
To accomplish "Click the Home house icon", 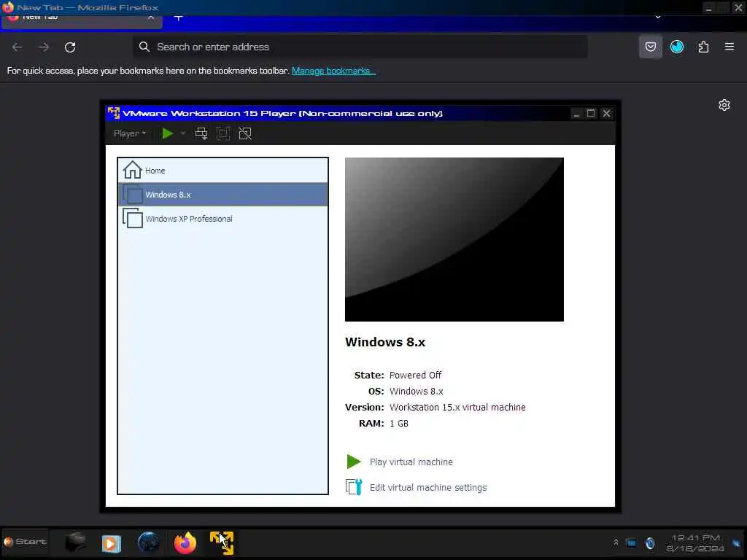I will click(x=133, y=170).
